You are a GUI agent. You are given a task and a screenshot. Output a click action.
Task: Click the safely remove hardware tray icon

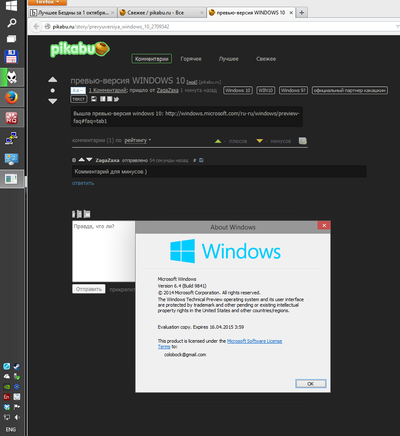click(17, 377)
